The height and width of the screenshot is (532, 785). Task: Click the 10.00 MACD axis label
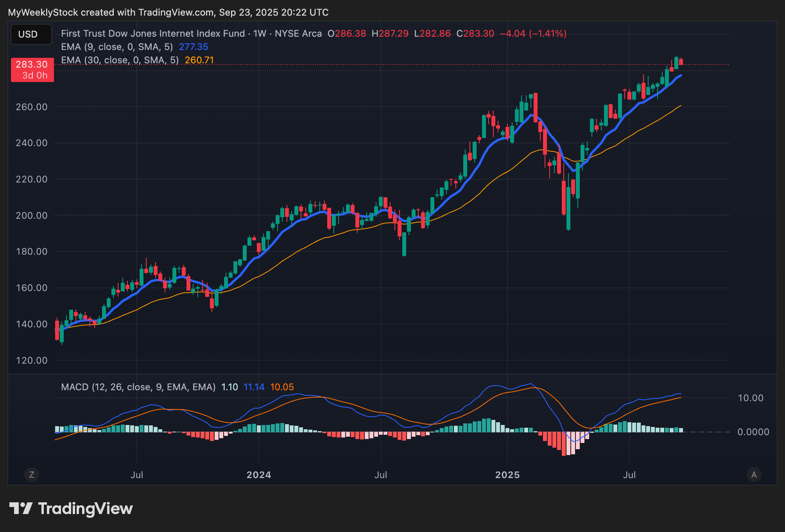pos(750,398)
